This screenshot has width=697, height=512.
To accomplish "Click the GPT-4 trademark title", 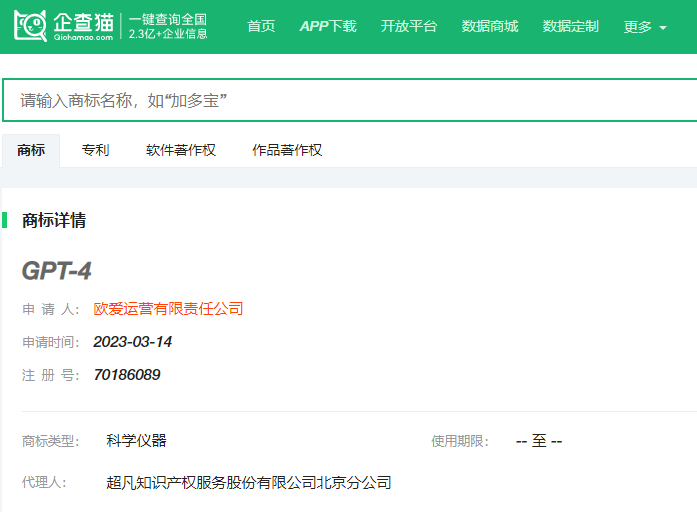I will [56, 271].
